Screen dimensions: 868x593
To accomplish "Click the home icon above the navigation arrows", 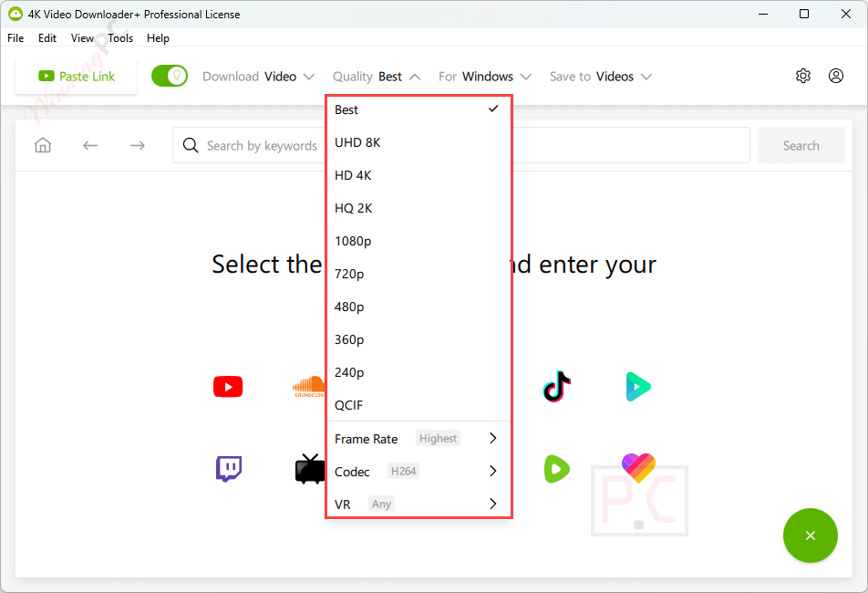I will pos(42,144).
